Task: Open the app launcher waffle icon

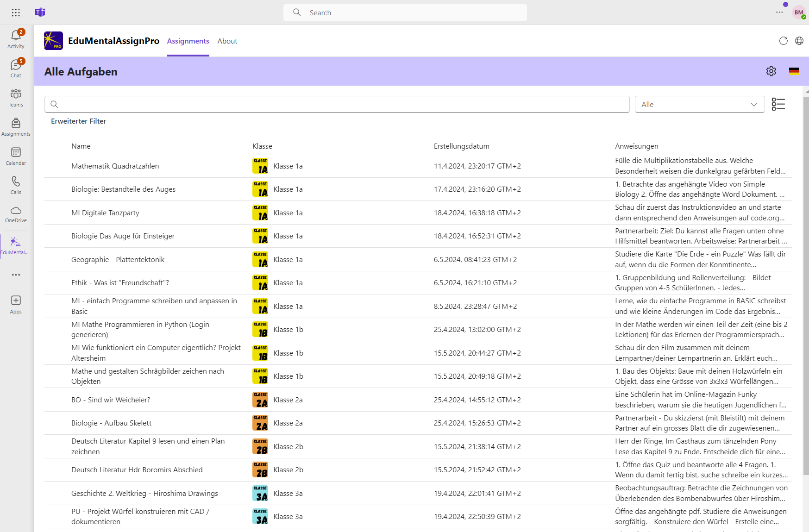Action: 16,13
